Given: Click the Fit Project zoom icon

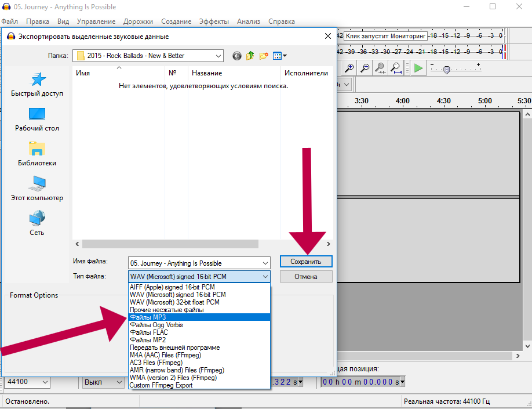Looking at the screenshot, I should (x=396, y=68).
